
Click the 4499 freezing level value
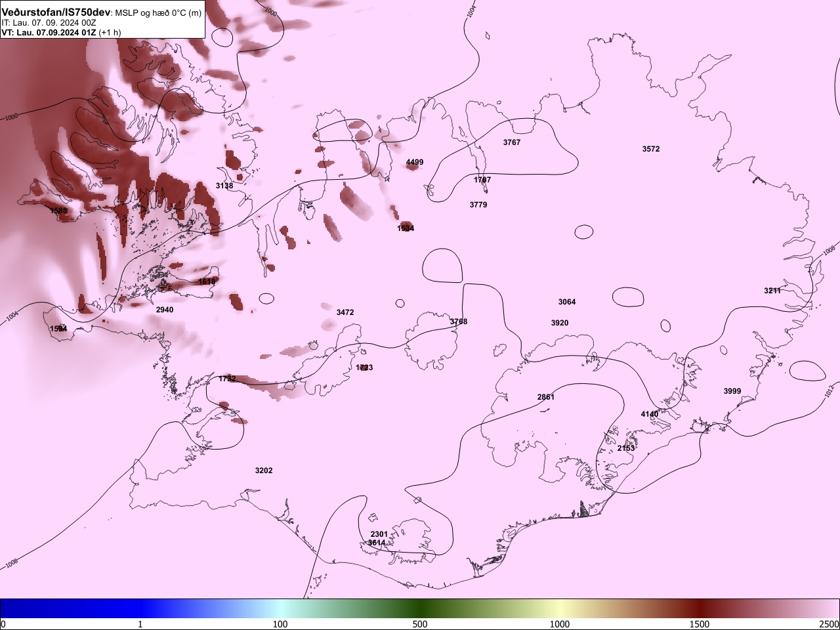[x=415, y=162]
